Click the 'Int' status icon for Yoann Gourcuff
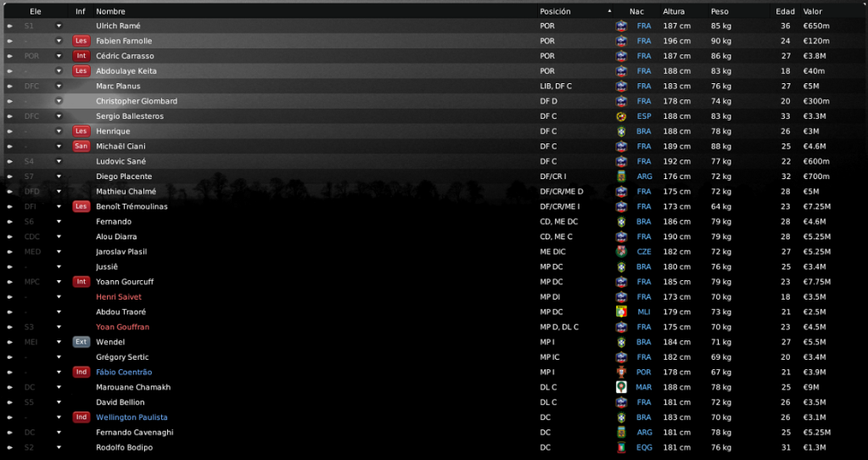The height and width of the screenshot is (460, 868). [81, 282]
